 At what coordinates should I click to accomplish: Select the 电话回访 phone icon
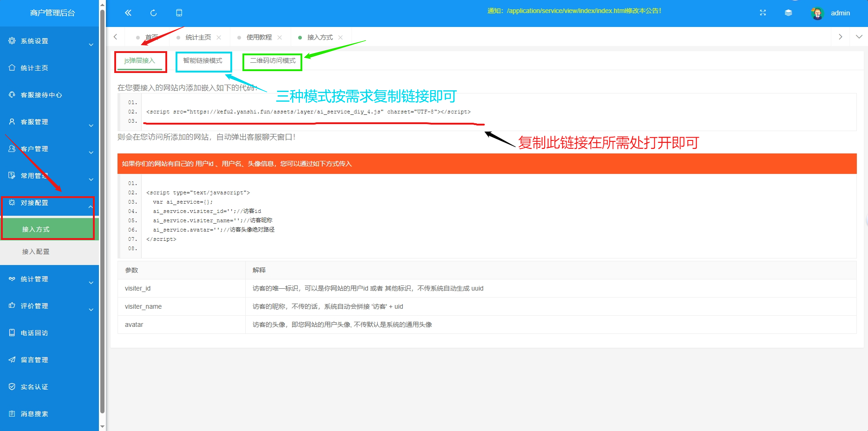[x=12, y=332]
